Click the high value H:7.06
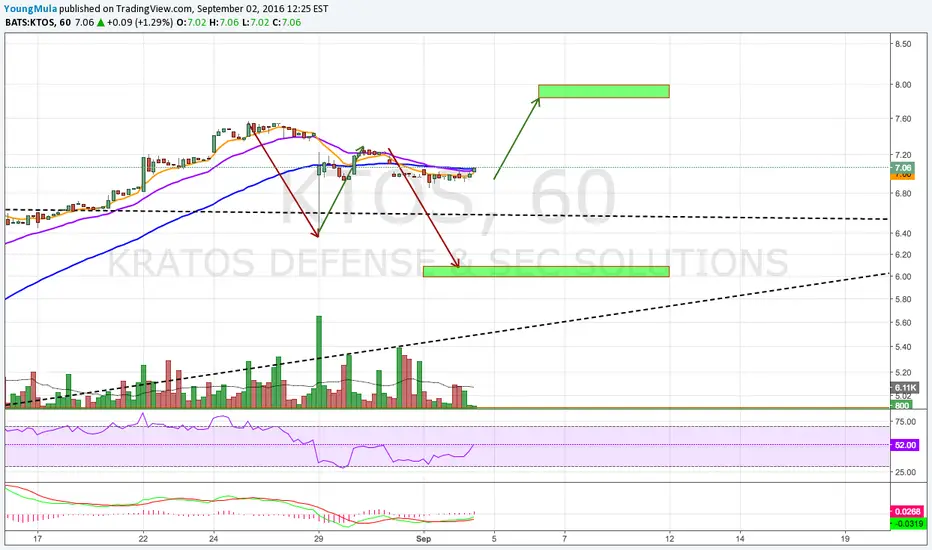Viewport: 932px width, 550px height. tap(224, 23)
